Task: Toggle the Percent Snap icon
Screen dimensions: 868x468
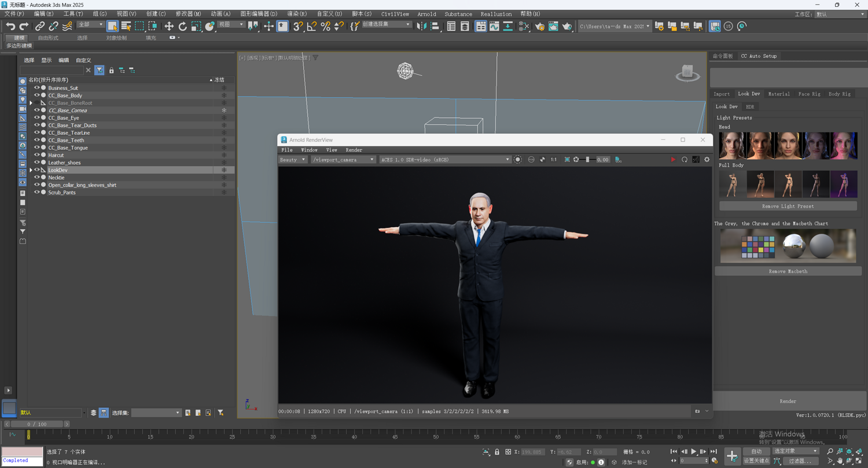Action: click(325, 26)
